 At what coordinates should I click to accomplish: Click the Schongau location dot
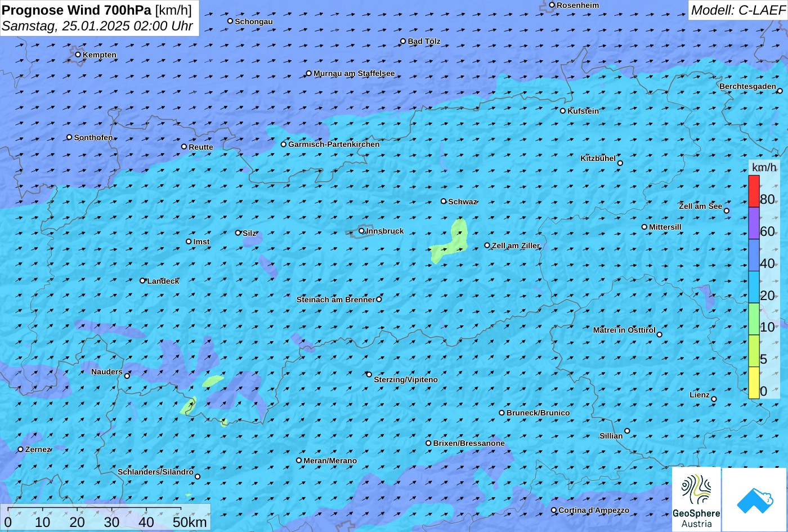[230, 21]
